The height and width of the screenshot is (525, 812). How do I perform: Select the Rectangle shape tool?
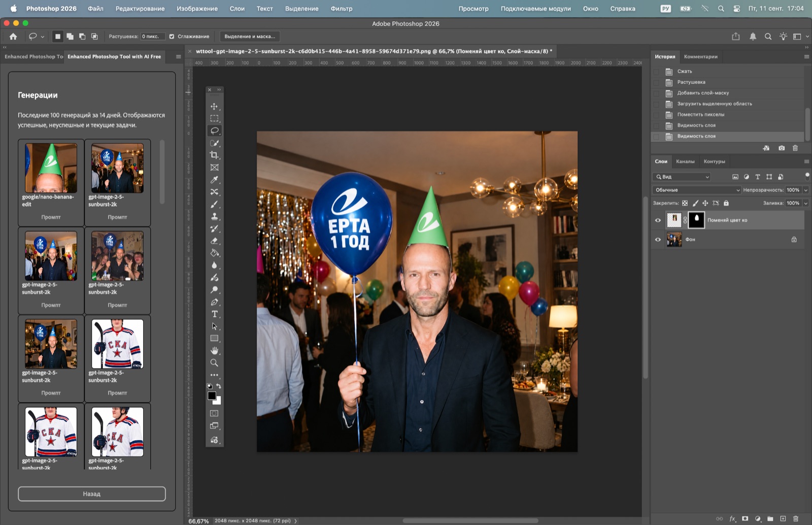click(x=214, y=339)
